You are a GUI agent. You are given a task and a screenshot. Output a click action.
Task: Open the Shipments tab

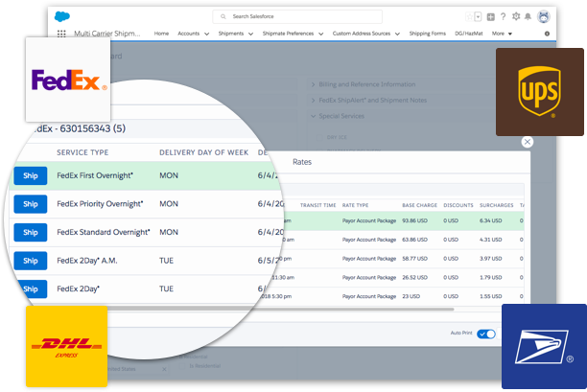(x=231, y=34)
